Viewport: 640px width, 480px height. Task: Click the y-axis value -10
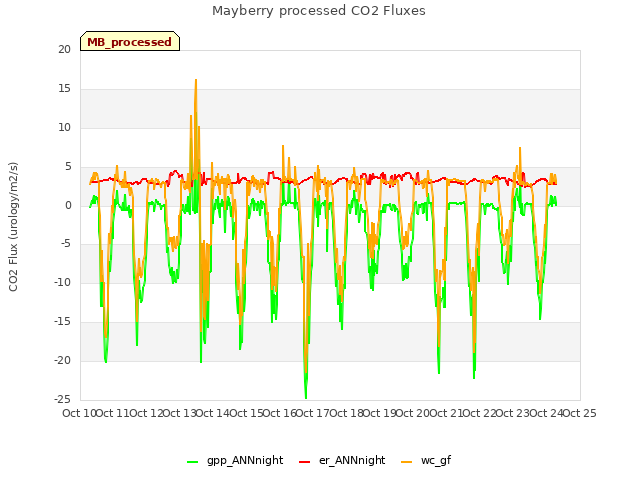(x=62, y=282)
